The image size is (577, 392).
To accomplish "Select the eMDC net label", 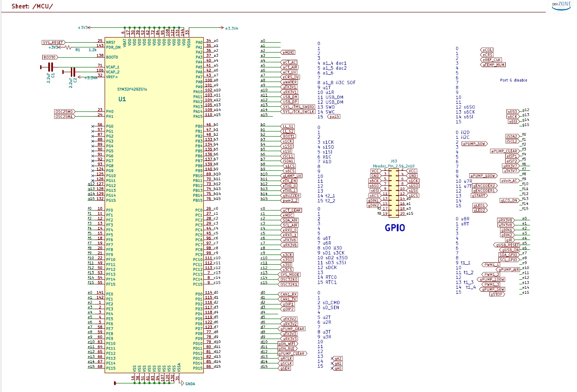I will 287,215.
